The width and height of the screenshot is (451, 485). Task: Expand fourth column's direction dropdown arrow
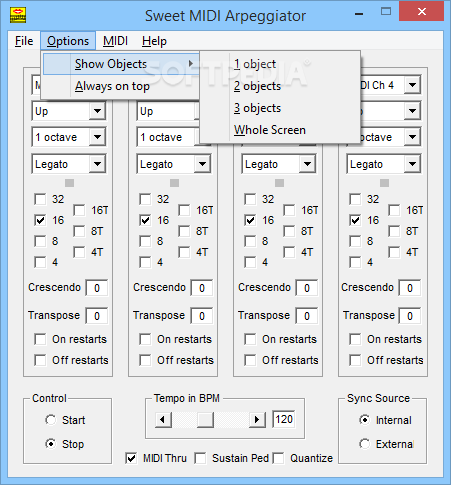click(x=412, y=111)
